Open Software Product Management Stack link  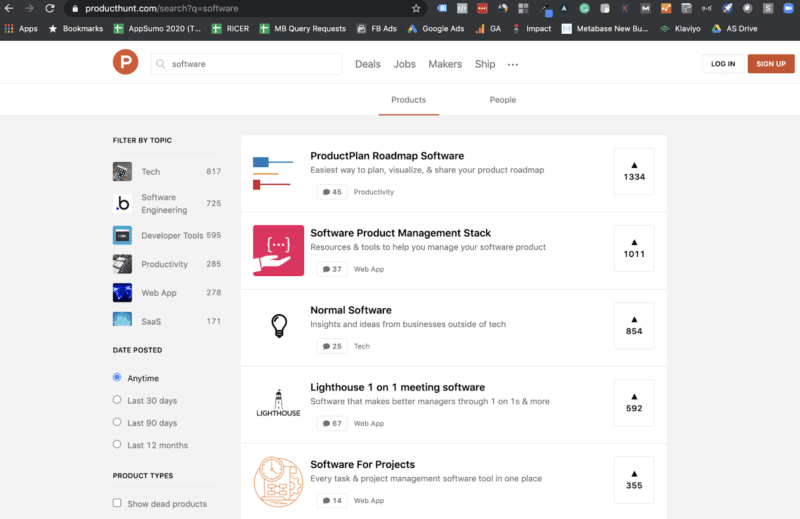pos(401,233)
